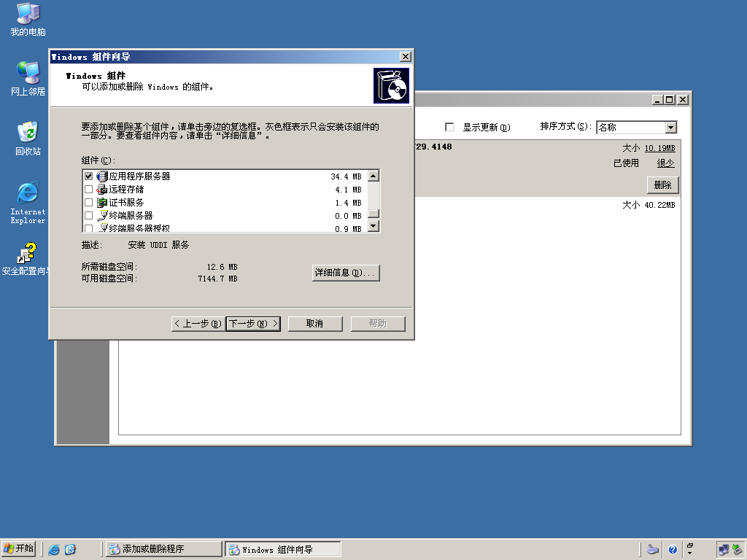Click the keyboard language bar icon
Viewport: 747px width, 560px height.
(653, 550)
